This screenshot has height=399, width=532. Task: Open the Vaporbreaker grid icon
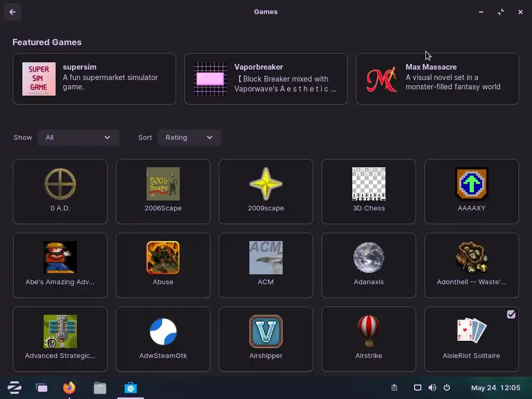click(x=210, y=79)
